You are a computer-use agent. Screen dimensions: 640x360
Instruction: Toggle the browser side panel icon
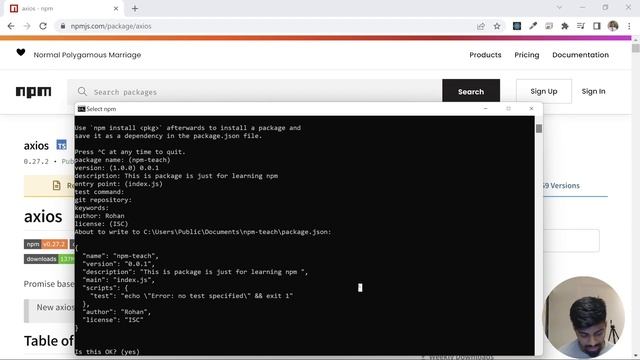[x=597, y=26]
